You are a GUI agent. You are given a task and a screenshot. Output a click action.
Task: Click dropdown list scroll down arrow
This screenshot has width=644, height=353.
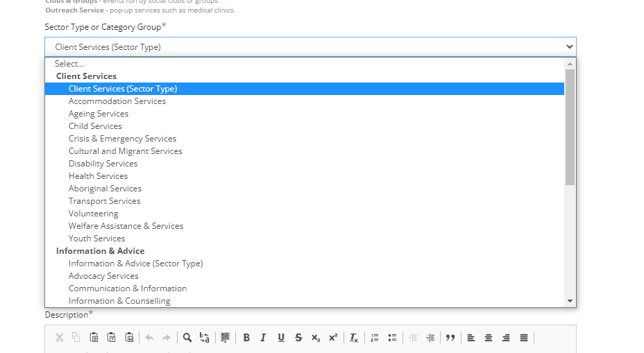coord(570,301)
